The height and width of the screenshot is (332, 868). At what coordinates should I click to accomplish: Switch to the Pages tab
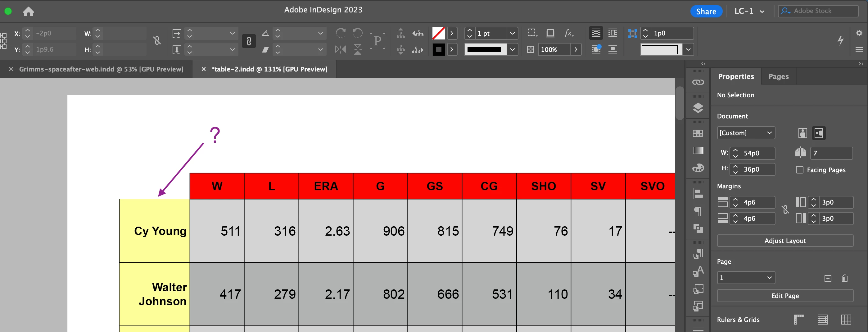(x=778, y=76)
